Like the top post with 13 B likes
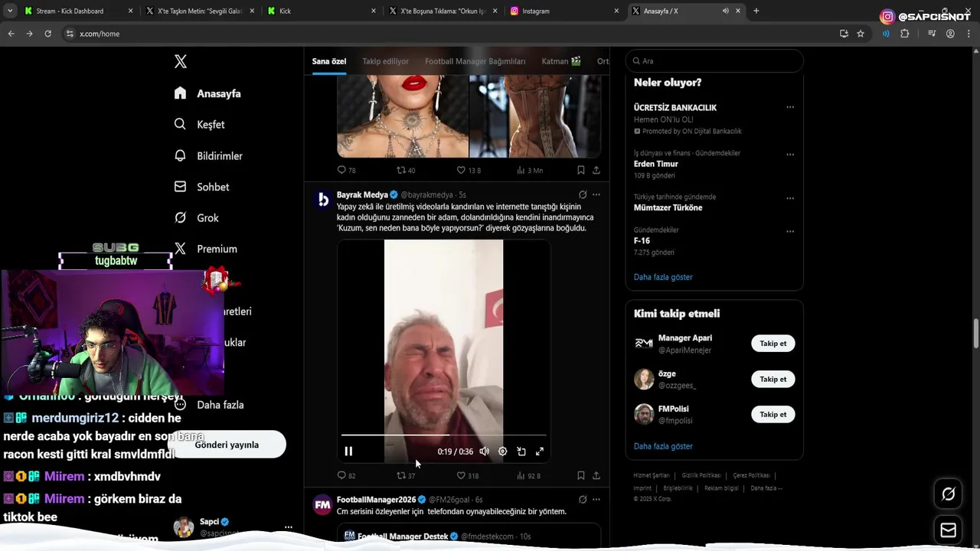 click(469, 170)
